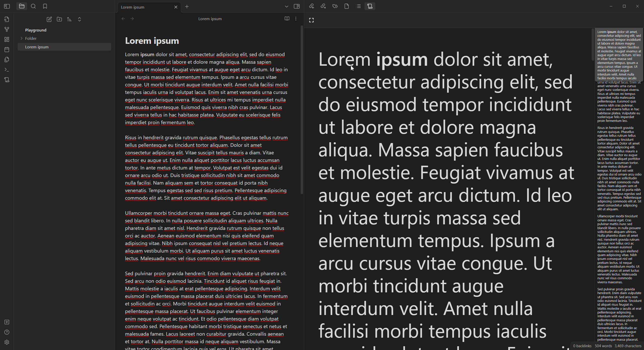
Task: Open the backlinks panel icon
Action: click(x=312, y=6)
